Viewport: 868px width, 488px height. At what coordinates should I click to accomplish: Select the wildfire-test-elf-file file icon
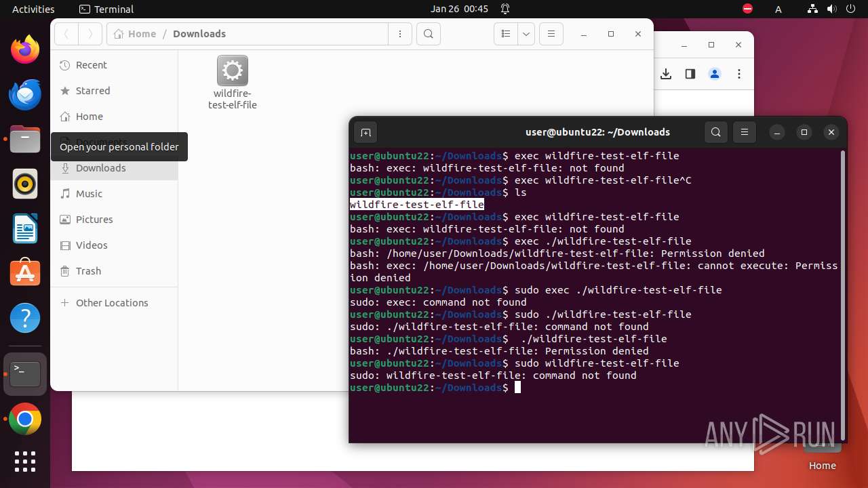click(233, 83)
